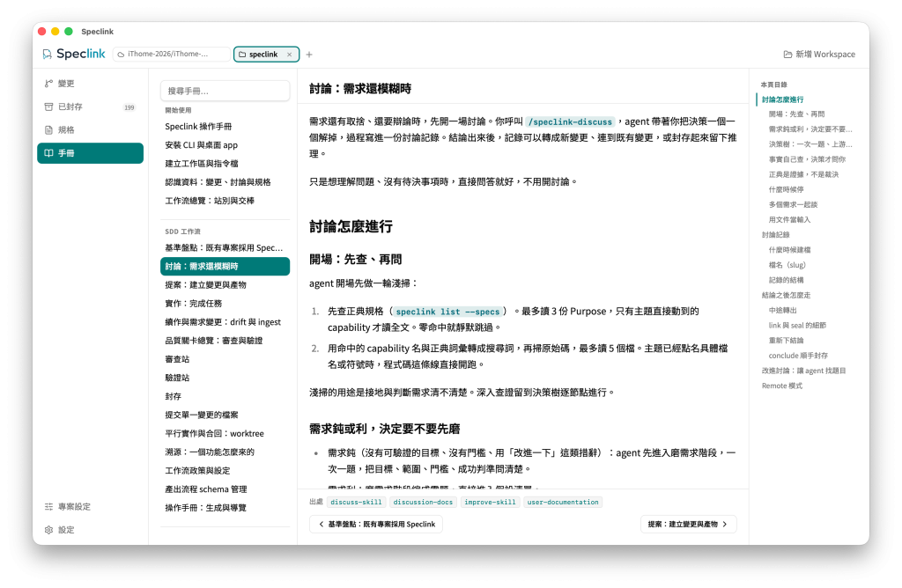
Task: Switch to the iThome-2026 tab
Action: [172, 54]
